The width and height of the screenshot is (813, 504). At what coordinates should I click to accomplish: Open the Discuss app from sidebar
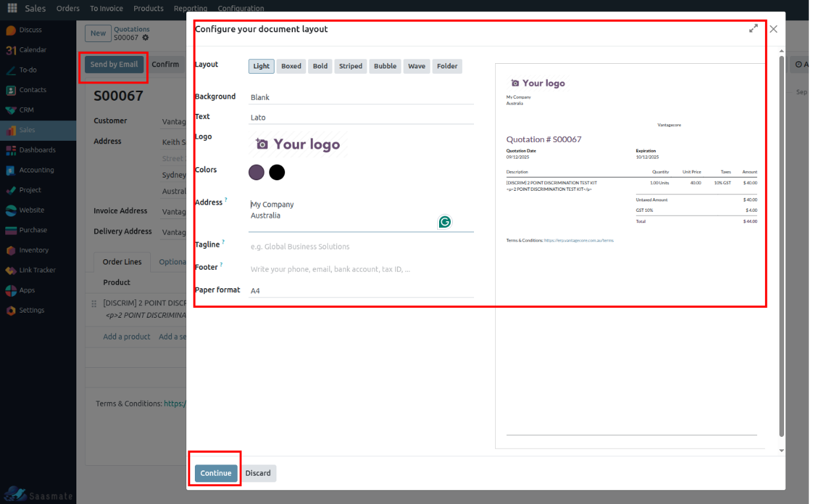tap(11, 30)
